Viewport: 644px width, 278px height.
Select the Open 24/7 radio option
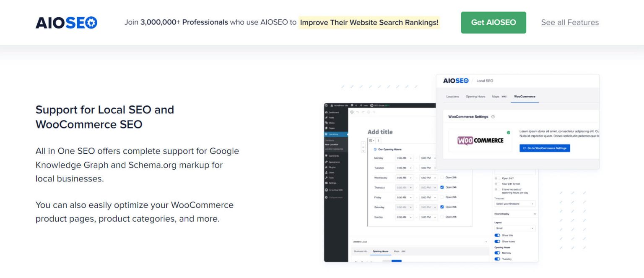496,178
